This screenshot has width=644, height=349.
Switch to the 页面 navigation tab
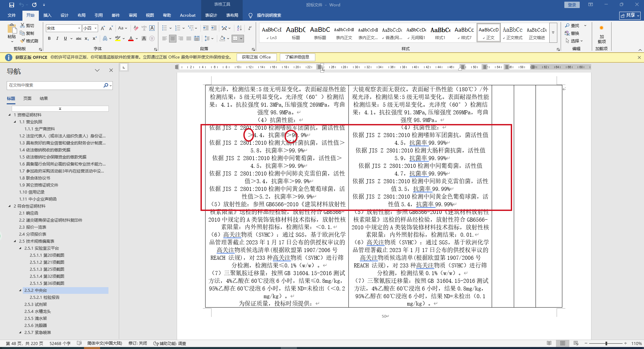click(x=27, y=99)
